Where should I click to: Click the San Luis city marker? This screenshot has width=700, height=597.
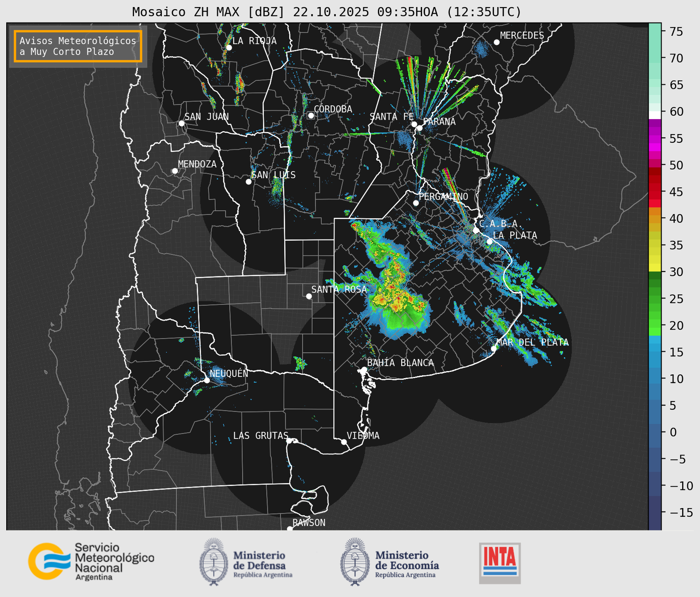(249, 182)
